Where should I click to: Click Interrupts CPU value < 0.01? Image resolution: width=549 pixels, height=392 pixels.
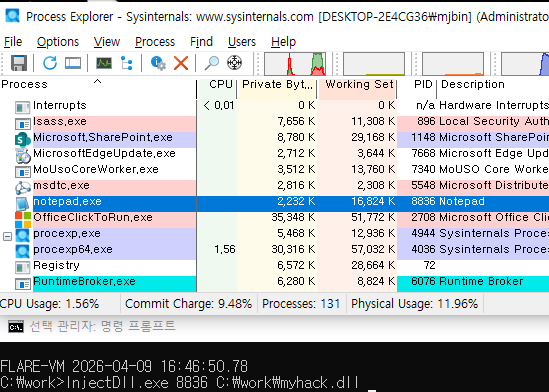[219, 105]
